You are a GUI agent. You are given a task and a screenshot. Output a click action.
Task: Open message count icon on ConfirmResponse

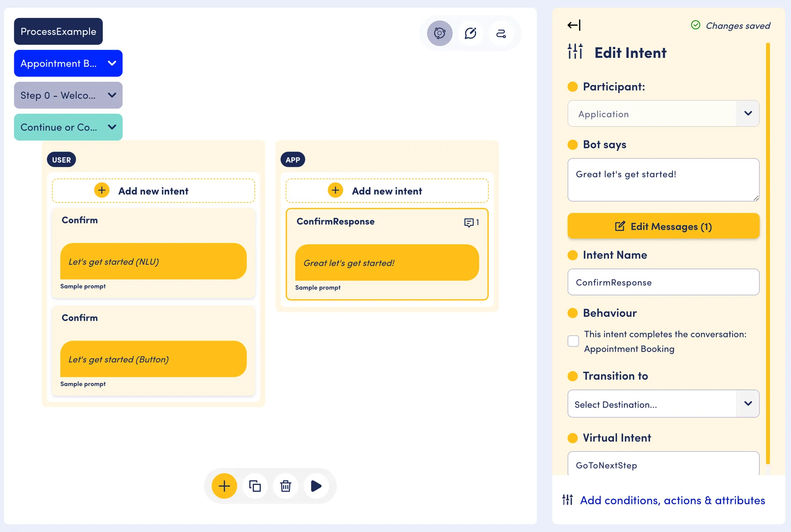(471, 222)
